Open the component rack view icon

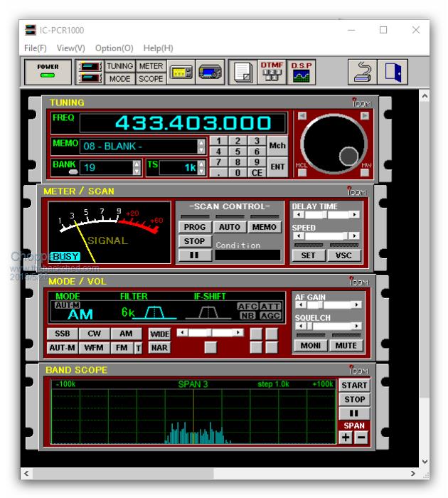[90, 72]
